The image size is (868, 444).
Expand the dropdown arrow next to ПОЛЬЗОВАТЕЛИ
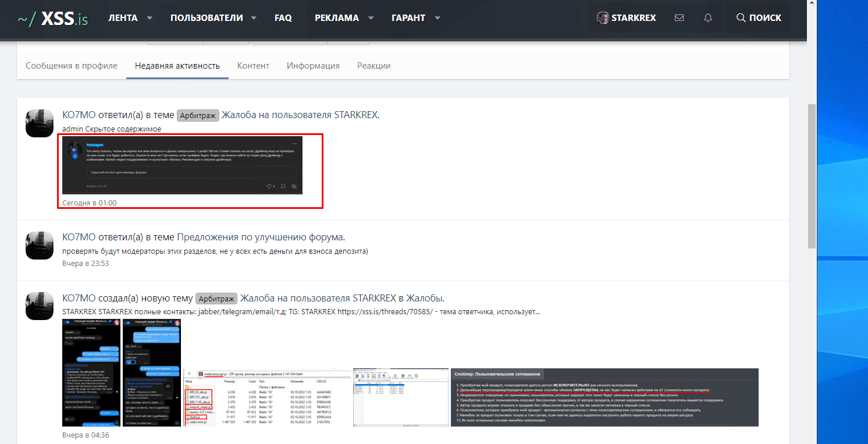(x=254, y=18)
